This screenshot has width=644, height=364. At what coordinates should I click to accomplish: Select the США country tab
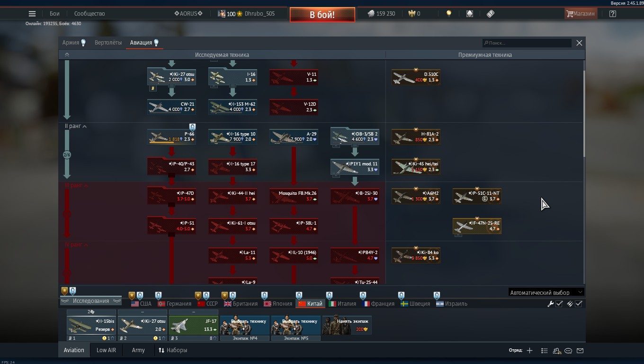coord(141,304)
